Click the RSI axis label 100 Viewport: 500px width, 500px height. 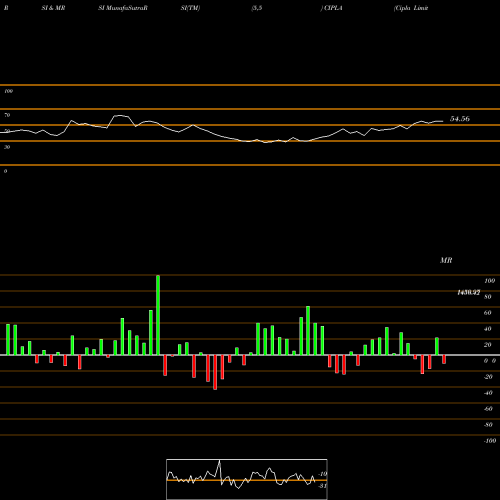pyautogui.click(x=8, y=91)
